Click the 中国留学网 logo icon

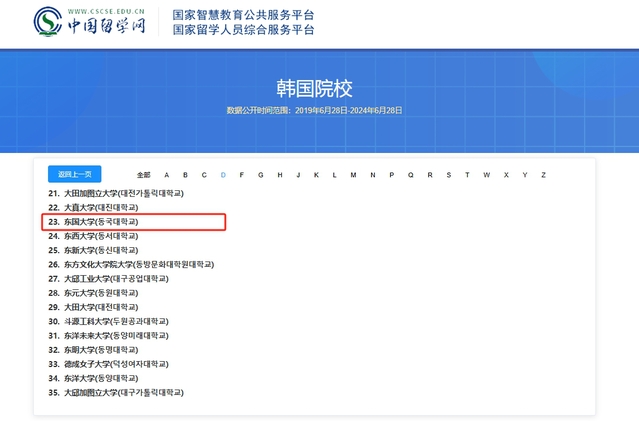tap(48, 22)
